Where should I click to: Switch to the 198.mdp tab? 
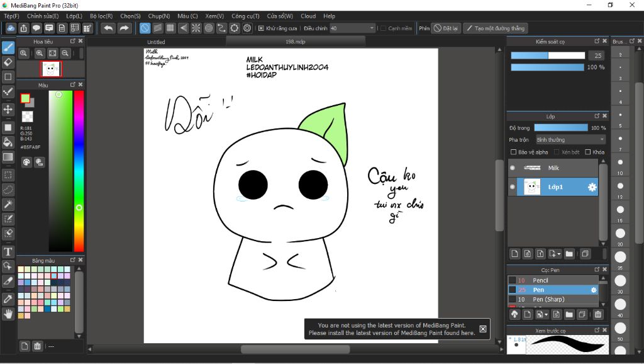pos(296,42)
